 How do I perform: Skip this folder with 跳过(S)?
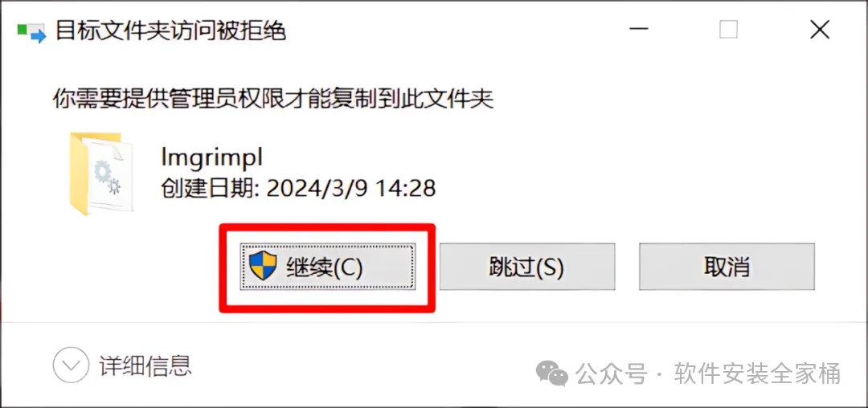tap(526, 267)
